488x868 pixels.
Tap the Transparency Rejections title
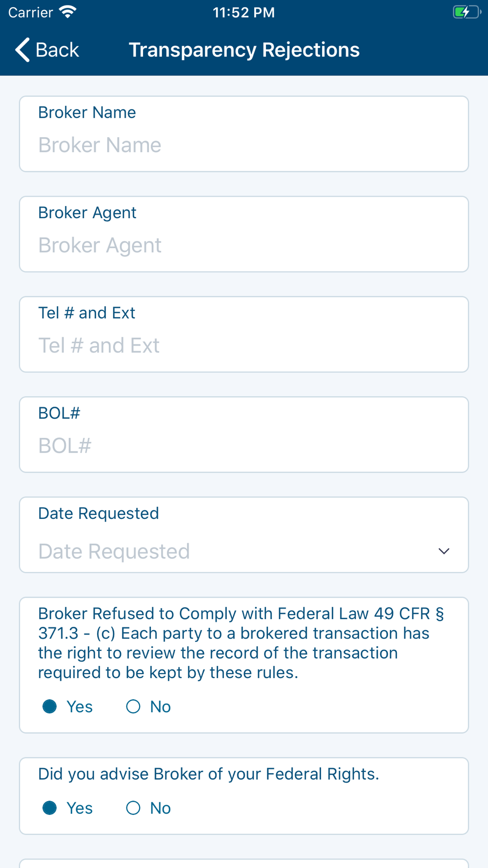(244, 50)
